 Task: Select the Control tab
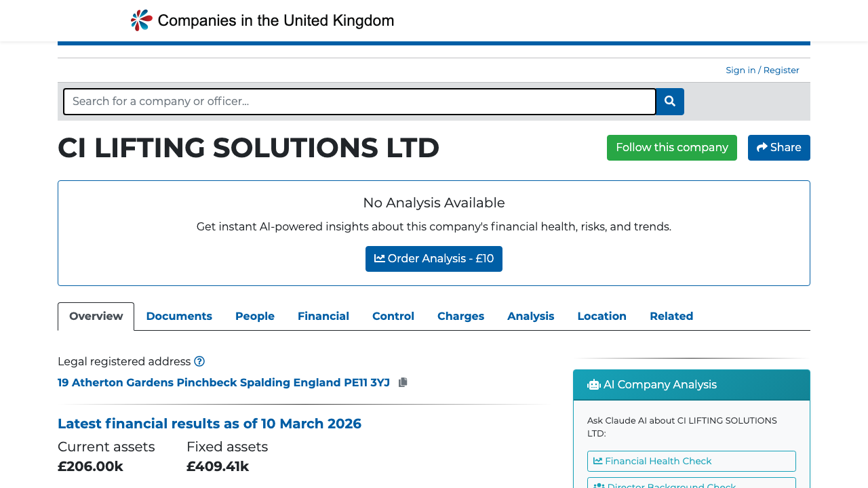coord(393,316)
